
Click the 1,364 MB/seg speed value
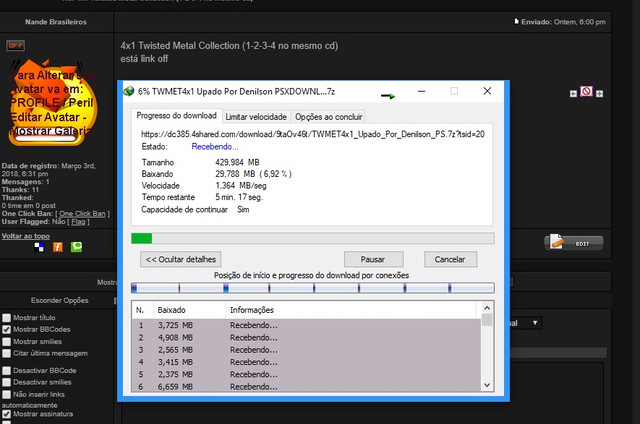coord(241,186)
